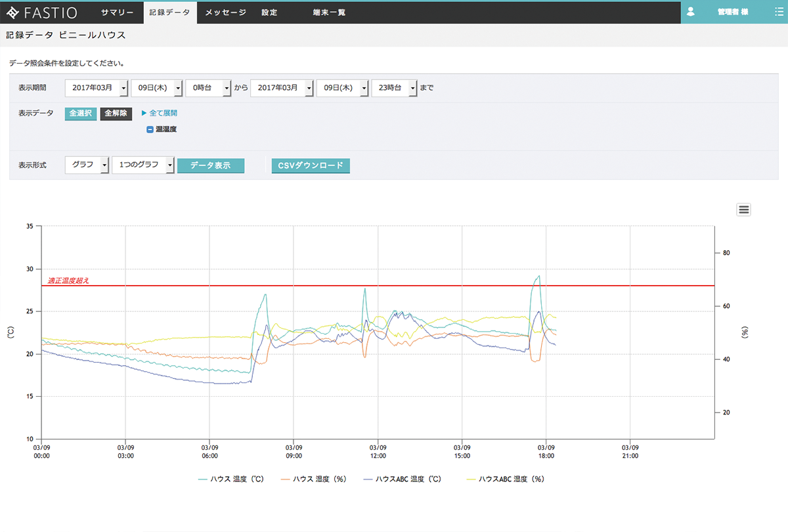Viewport: 788px width, 532px height.
Task: Click the 03/09 21:00 axis label
Action: coord(630,452)
